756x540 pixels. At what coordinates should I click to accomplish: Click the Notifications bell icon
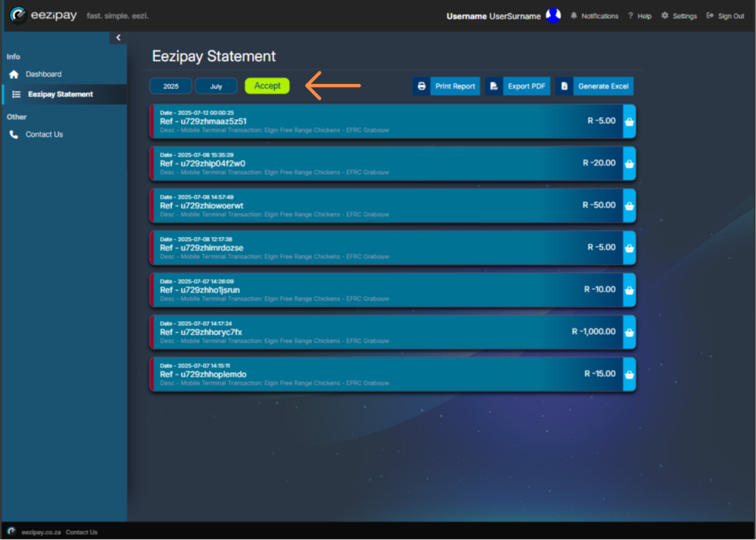(574, 15)
